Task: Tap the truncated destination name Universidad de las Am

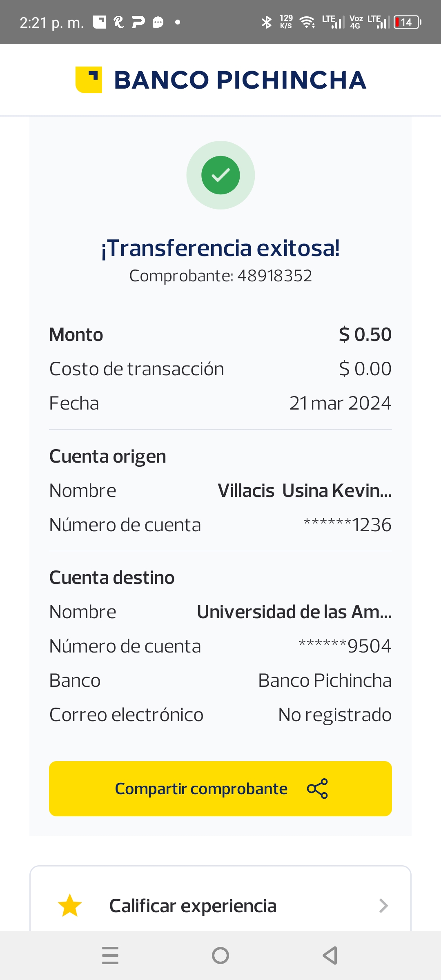Action: (294, 612)
